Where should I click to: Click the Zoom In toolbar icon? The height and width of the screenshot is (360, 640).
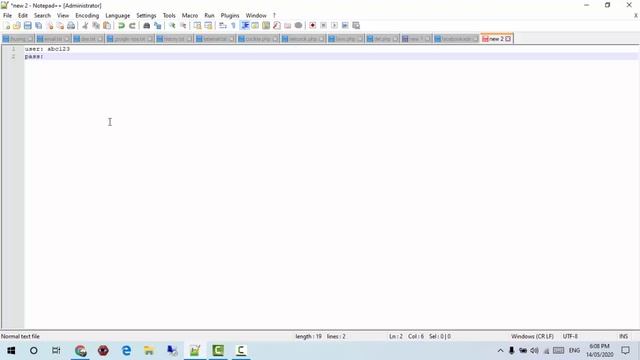[x=172, y=26]
